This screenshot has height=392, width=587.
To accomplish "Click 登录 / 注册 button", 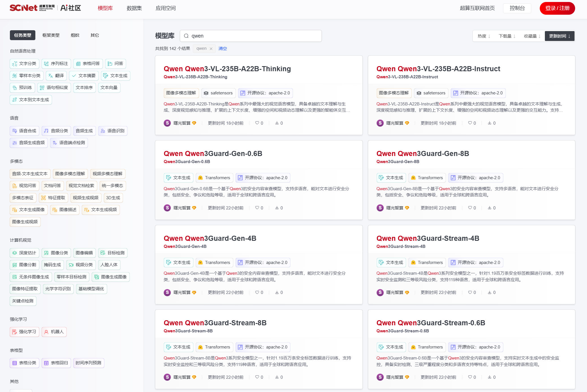I will [x=557, y=8].
